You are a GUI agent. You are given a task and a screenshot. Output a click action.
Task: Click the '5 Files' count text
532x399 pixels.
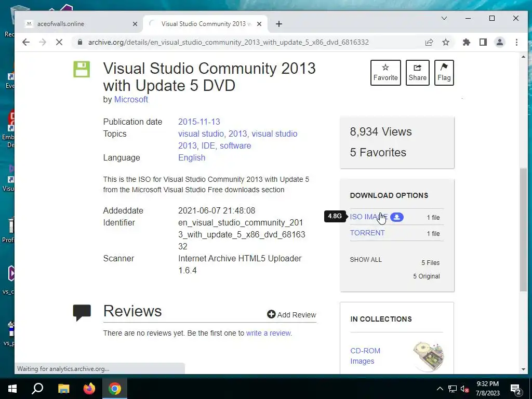431,262
